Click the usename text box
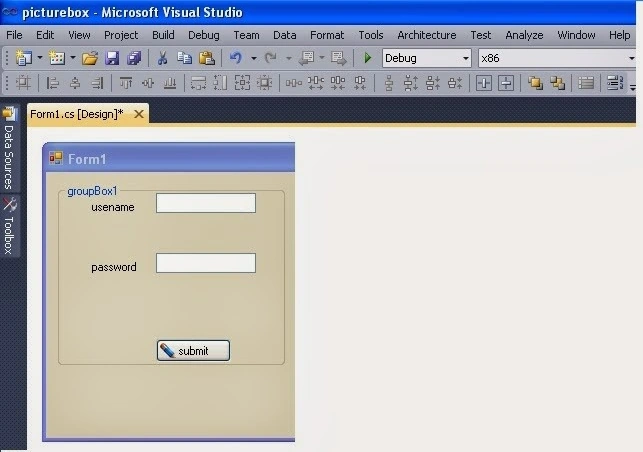 tap(206, 203)
